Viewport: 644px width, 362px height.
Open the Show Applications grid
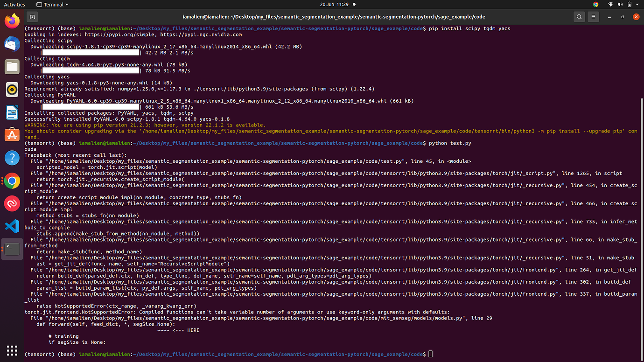point(12,350)
